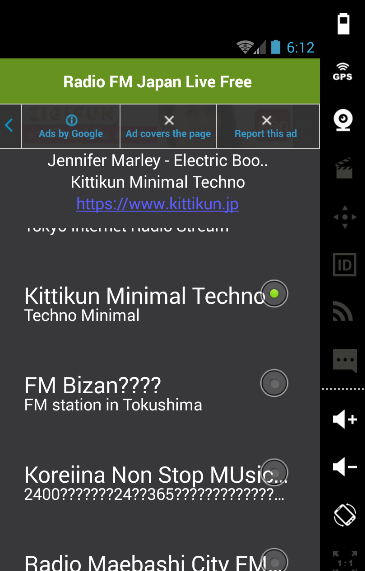
Task: Click the status bar battery icon
Action: pyautogui.click(x=276, y=47)
